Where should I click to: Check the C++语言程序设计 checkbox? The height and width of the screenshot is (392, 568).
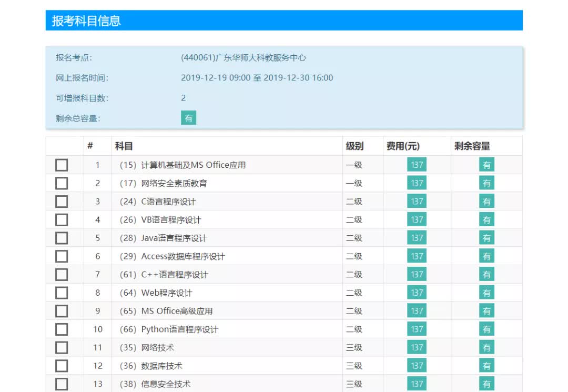tap(62, 274)
